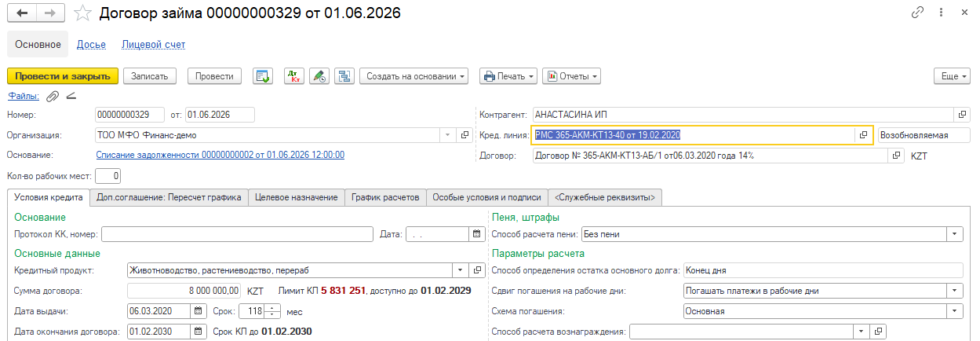Switch to Основное section
The image size is (980, 341).
[38, 44]
